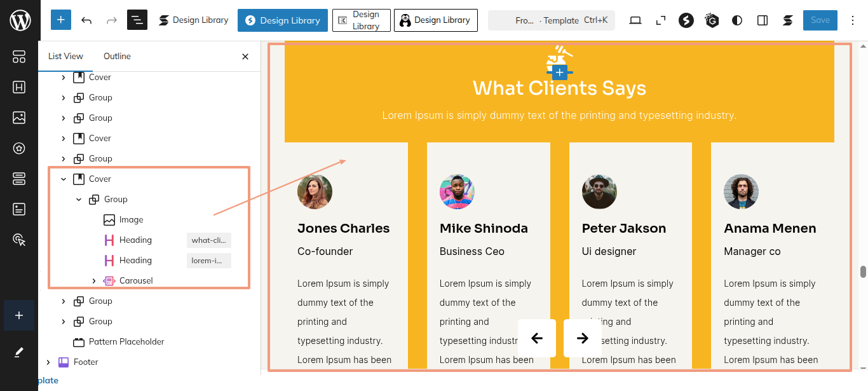
Task: Click the blue Save button
Action: click(x=820, y=20)
